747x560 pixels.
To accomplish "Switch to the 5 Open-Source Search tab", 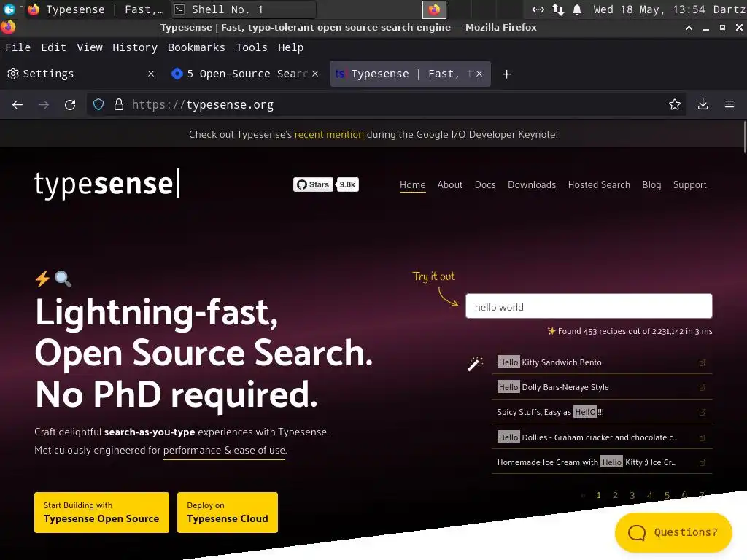I will (x=244, y=74).
